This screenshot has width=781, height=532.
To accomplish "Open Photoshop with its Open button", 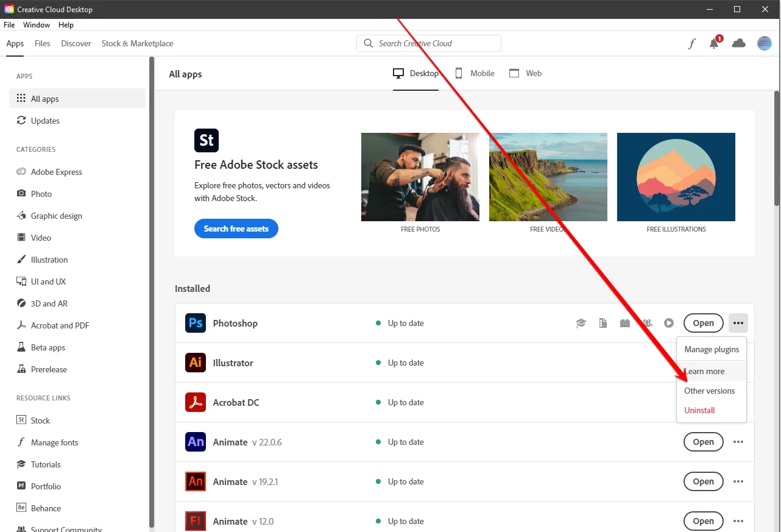I will pyautogui.click(x=703, y=323).
